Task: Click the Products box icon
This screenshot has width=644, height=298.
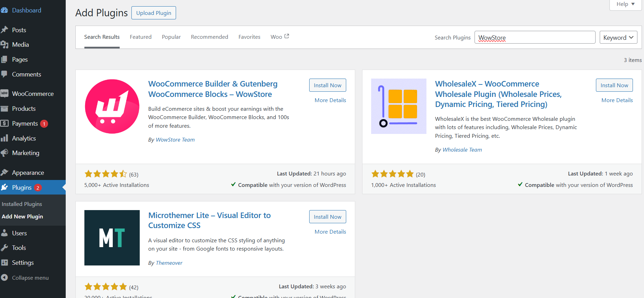Action: tap(4, 109)
